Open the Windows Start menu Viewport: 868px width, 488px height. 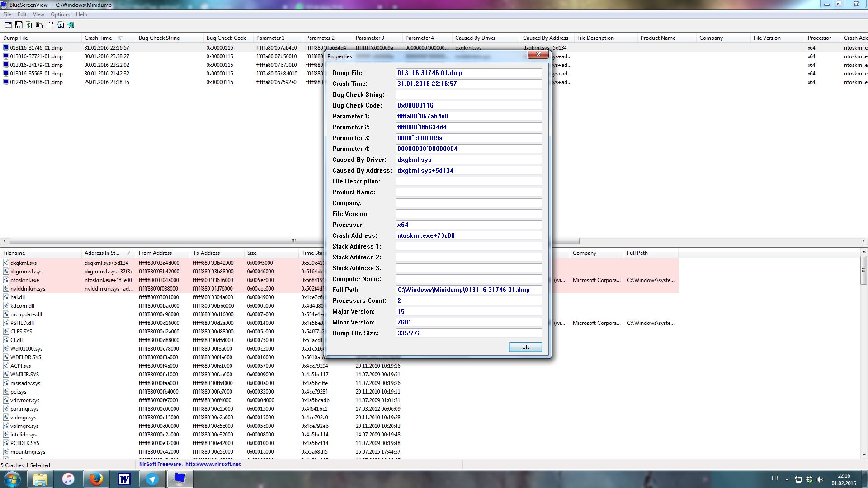pyautogui.click(x=12, y=479)
